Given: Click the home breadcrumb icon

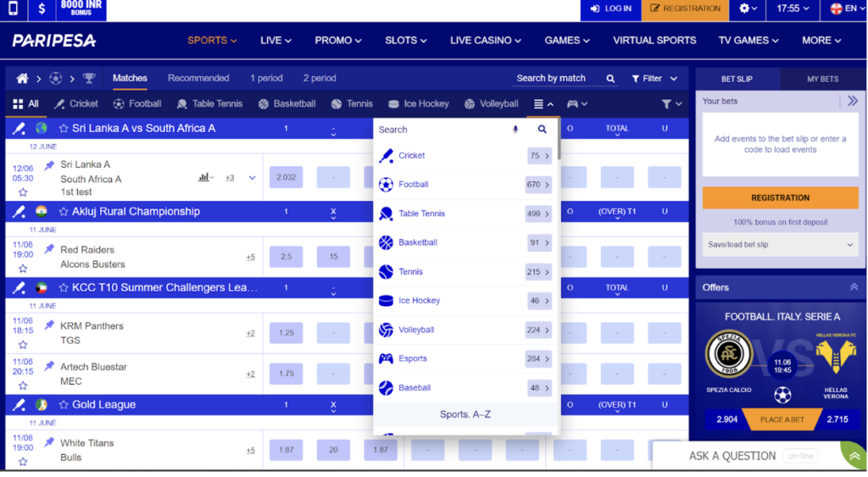Looking at the screenshot, I should (x=22, y=79).
